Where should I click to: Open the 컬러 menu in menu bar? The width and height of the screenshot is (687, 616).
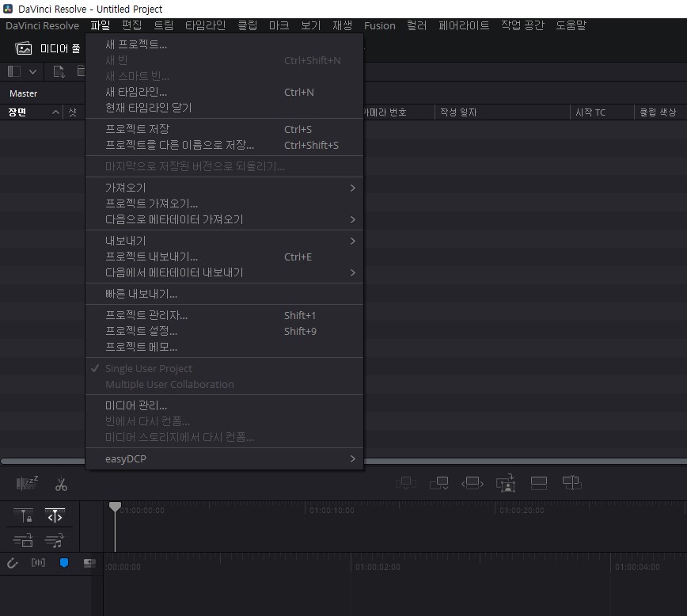click(416, 25)
